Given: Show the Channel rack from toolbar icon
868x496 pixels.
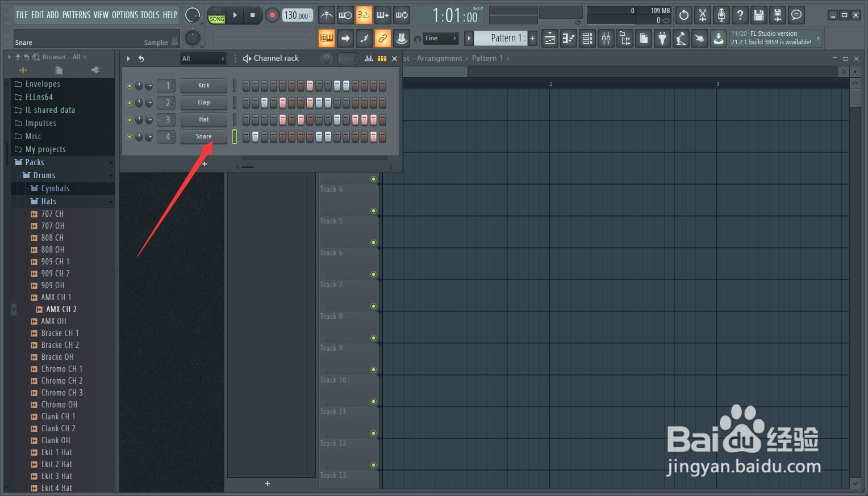Looking at the screenshot, I should coord(587,38).
